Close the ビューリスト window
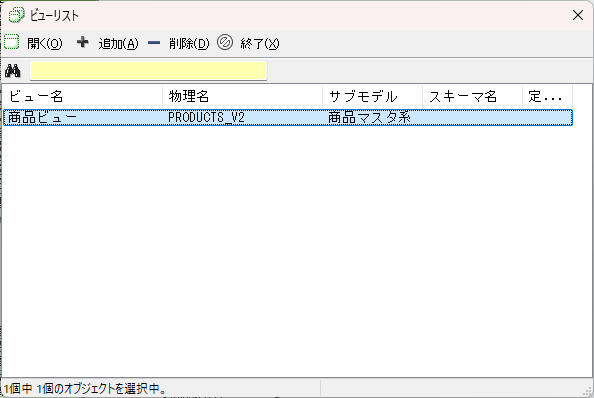This screenshot has height=398, width=594. click(x=578, y=15)
